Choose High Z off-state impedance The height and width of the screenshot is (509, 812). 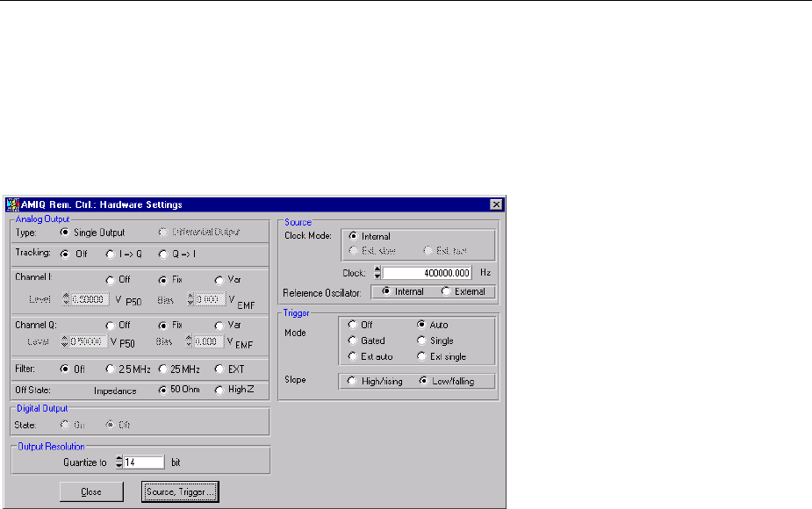tap(219, 390)
